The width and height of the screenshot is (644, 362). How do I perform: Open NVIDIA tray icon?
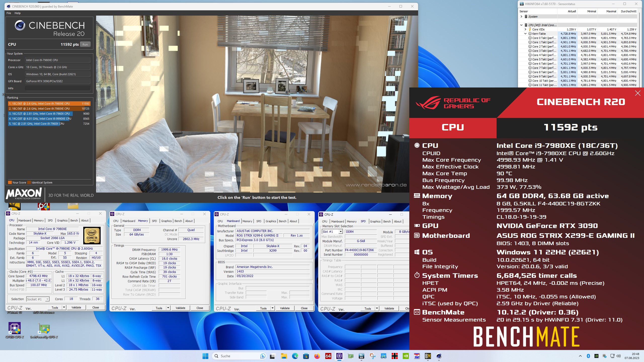[596, 356]
